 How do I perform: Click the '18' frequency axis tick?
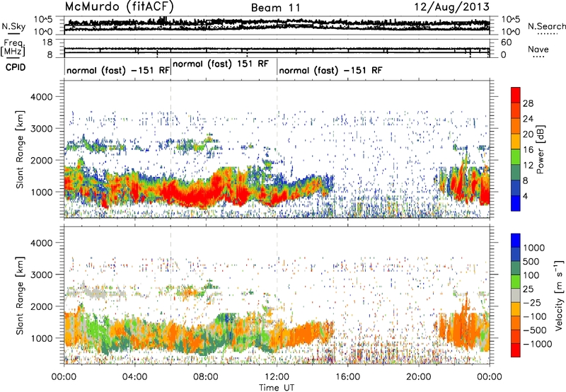47,42
